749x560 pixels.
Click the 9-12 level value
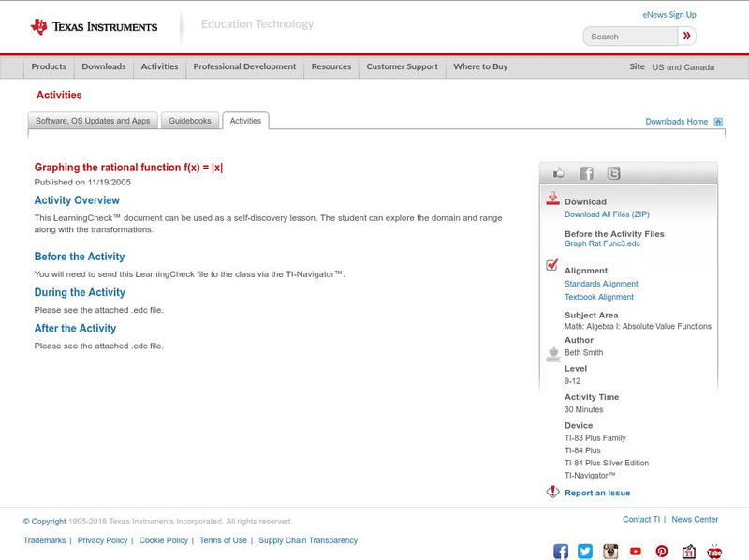pos(572,381)
